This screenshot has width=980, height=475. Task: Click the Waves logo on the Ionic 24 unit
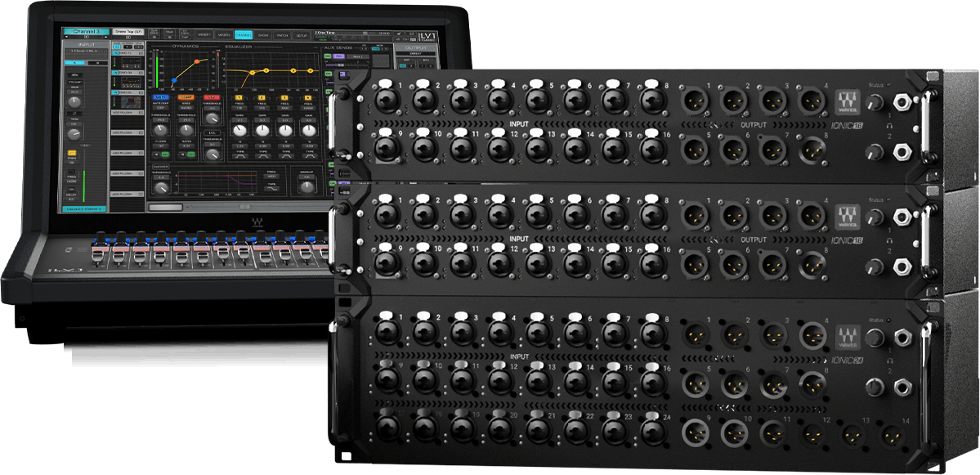tap(847, 338)
